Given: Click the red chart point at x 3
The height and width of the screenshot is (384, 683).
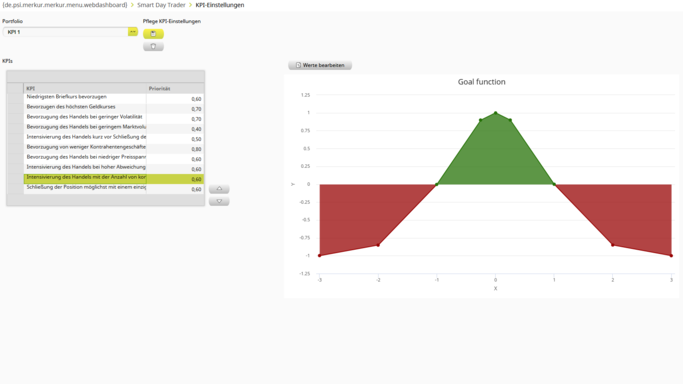Looking at the screenshot, I should 671,256.
